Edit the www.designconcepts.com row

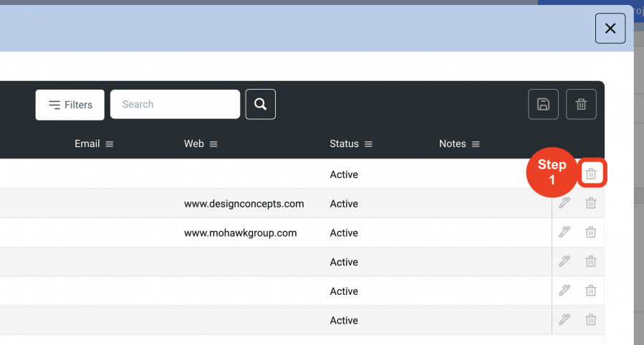[564, 203]
